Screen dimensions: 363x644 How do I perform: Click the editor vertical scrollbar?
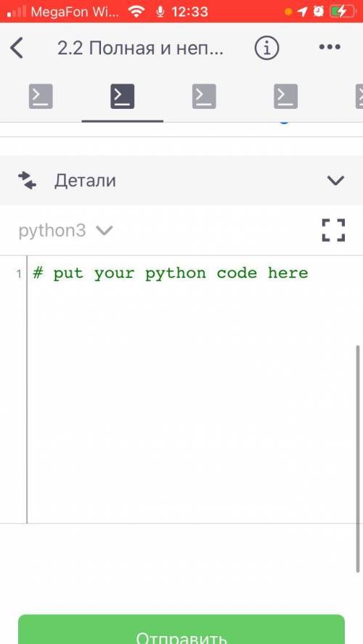coord(358,459)
